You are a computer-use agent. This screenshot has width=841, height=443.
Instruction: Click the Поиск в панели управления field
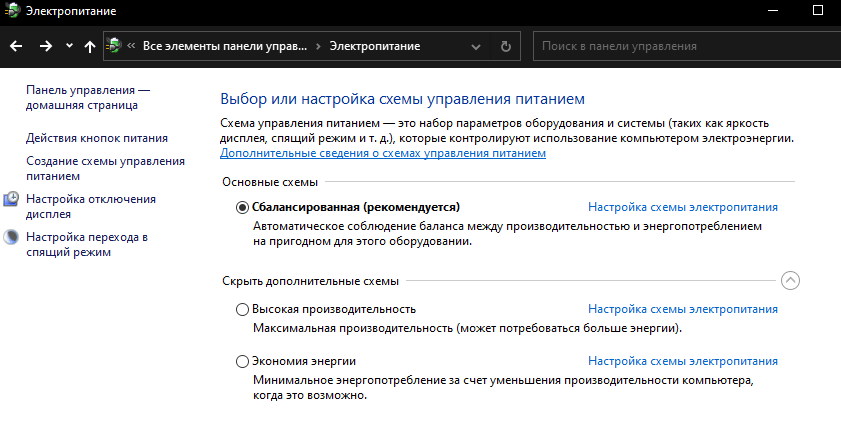680,46
